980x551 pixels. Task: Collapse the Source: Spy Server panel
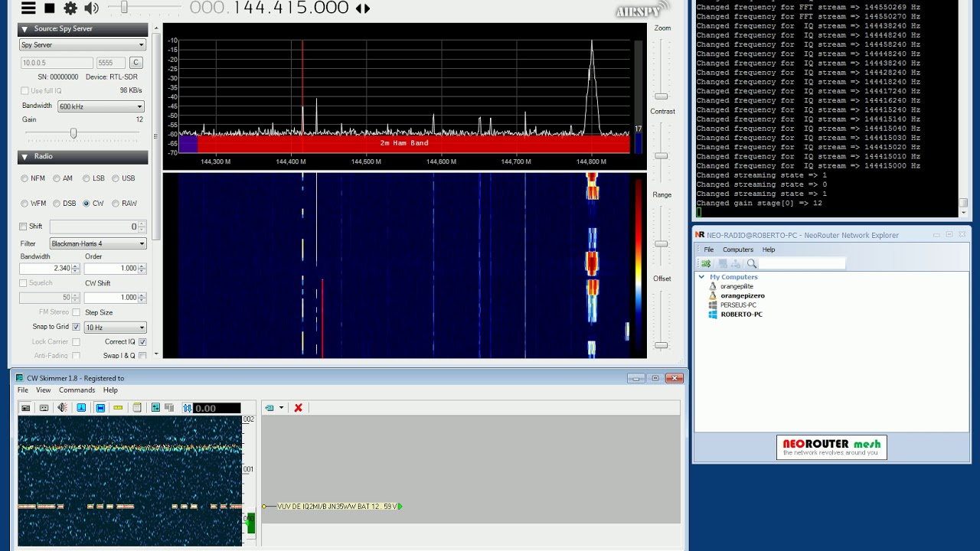click(x=24, y=29)
